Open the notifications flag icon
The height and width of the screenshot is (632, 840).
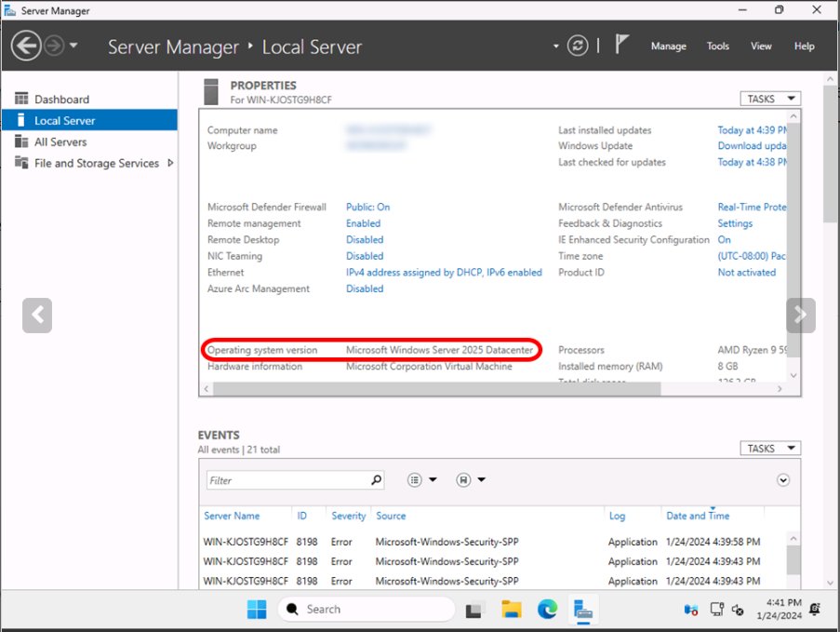[620, 44]
